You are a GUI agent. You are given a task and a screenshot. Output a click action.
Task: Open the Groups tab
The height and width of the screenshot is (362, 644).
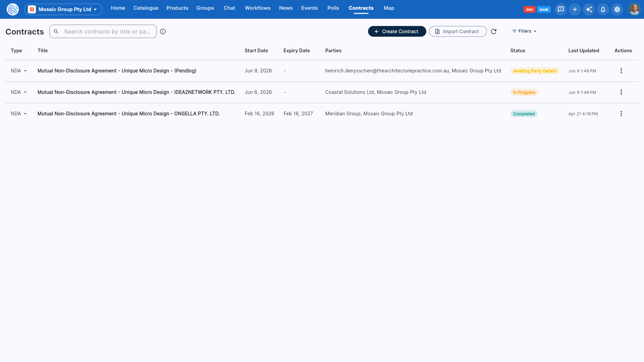[205, 8]
